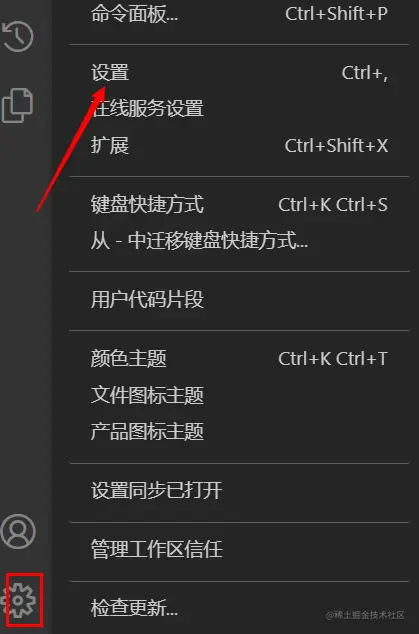This screenshot has height=634, width=419.
Task: Choose 扩展 in the manage menu
Action: pyautogui.click(x=239, y=146)
